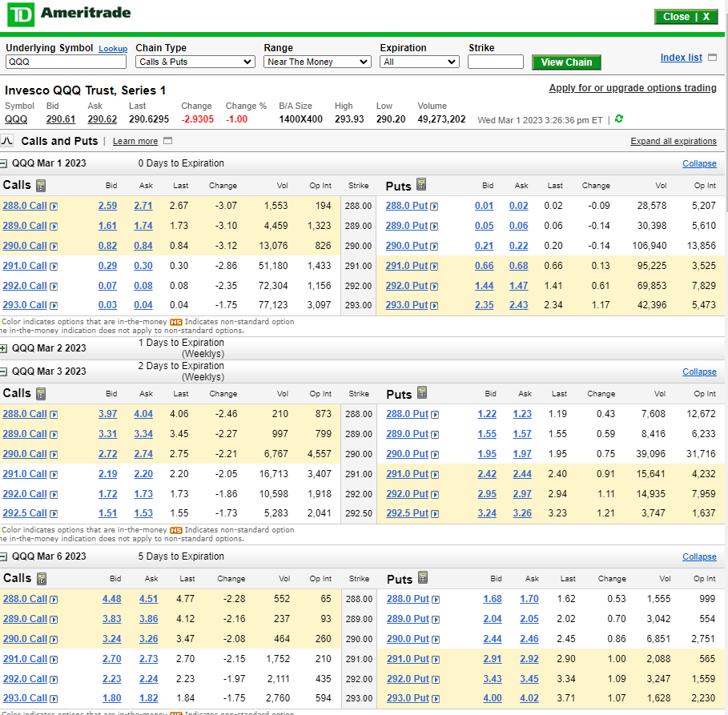Click the QQQ symbol link in quote row
Screen dimensions: 728x715
[16, 119]
